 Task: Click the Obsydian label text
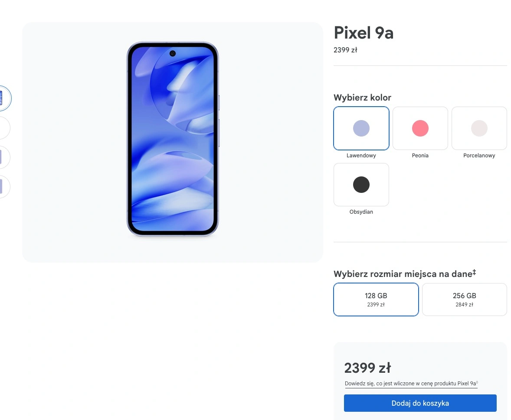(361, 212)
